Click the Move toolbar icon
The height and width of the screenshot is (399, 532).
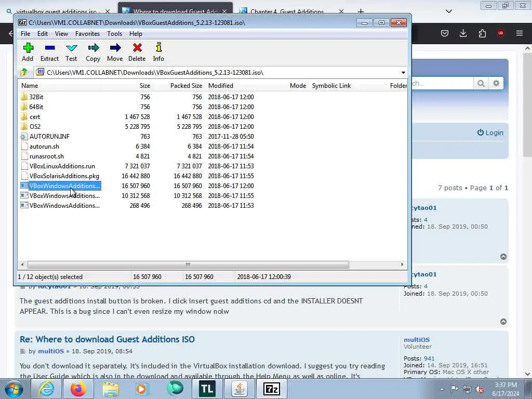coord(115,52)
